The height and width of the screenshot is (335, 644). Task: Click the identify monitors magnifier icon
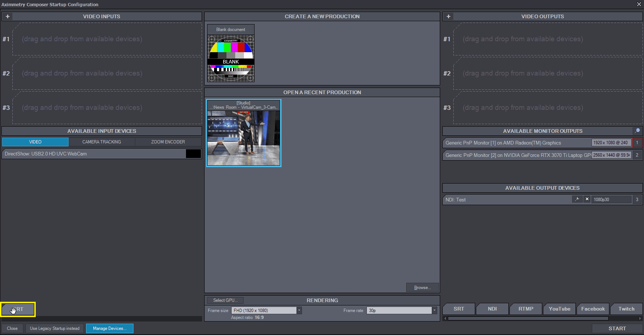pos(637,131)
